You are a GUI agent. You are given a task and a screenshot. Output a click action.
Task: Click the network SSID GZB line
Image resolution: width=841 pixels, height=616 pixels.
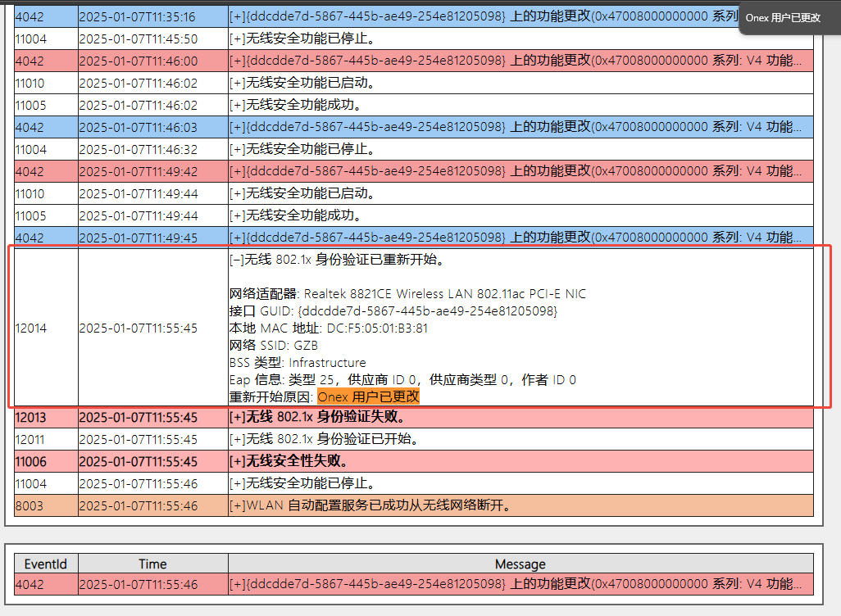pos(274,346)
